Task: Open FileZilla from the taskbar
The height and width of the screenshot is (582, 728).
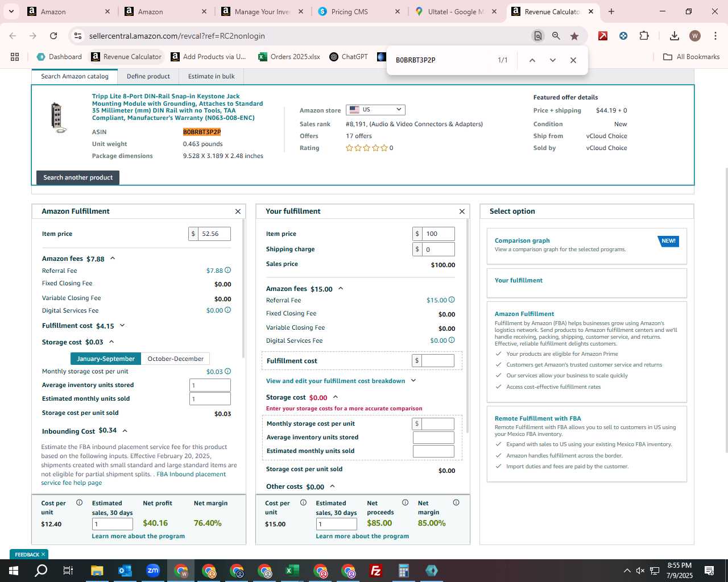Action: [376, 571]
